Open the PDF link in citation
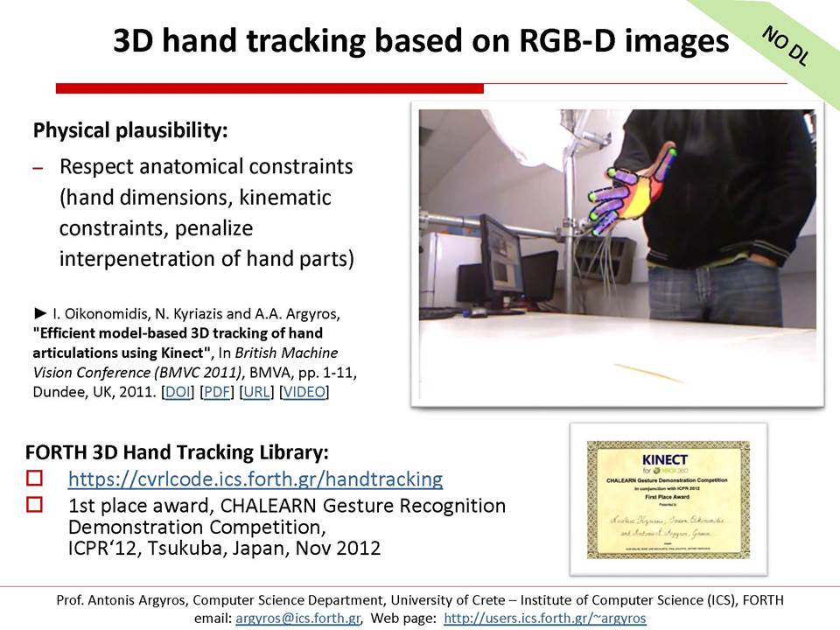Image resolution: width=840 pixels, height=630 pixels. point(216,392)
